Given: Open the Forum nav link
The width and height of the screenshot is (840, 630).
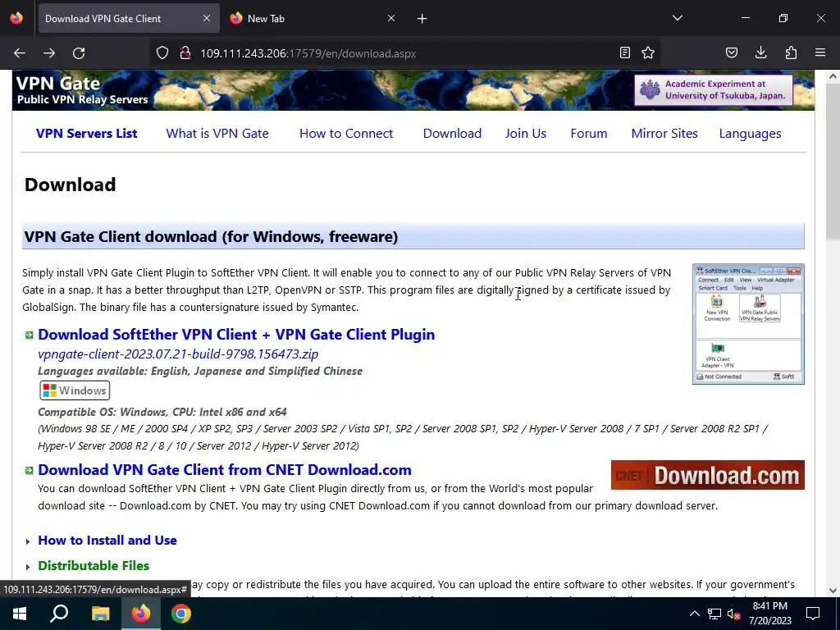Looking at the screenshot, I should [x=589, y=134].
